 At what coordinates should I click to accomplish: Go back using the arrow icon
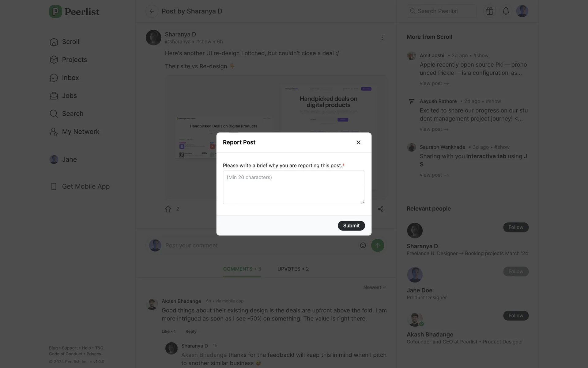pos(152,11)
